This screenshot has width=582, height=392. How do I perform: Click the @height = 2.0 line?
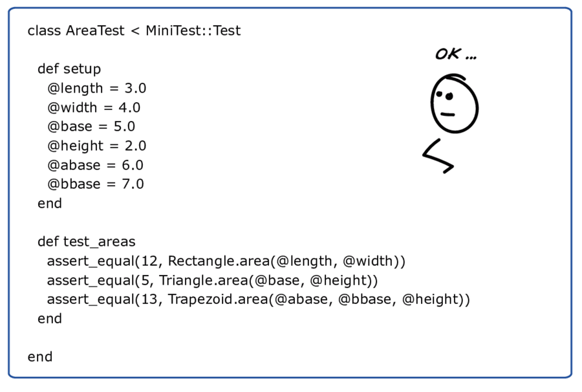pos(96,146)
